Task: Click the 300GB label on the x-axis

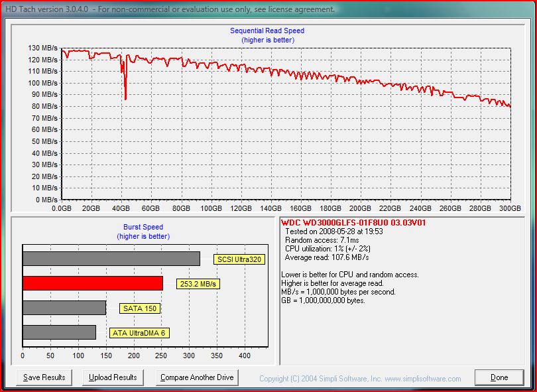Action: tap(510, 208)
